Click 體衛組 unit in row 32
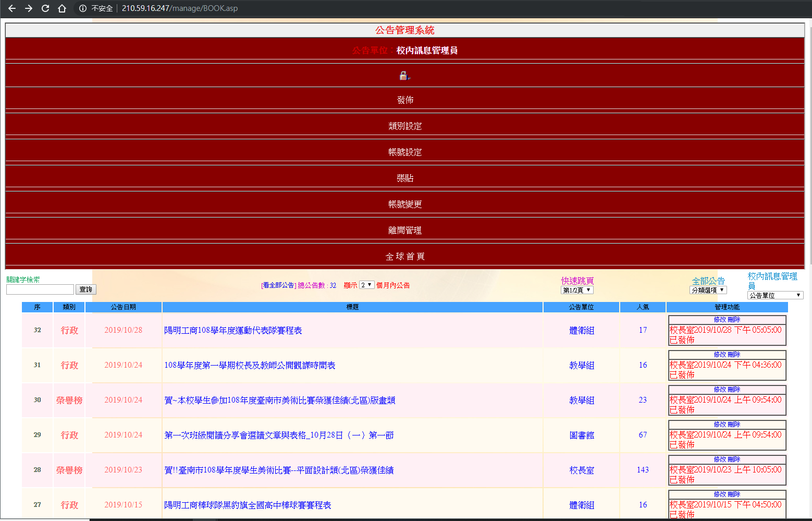Image resolution: width=812 pixels, height=521 pixels. pos(582,331)
